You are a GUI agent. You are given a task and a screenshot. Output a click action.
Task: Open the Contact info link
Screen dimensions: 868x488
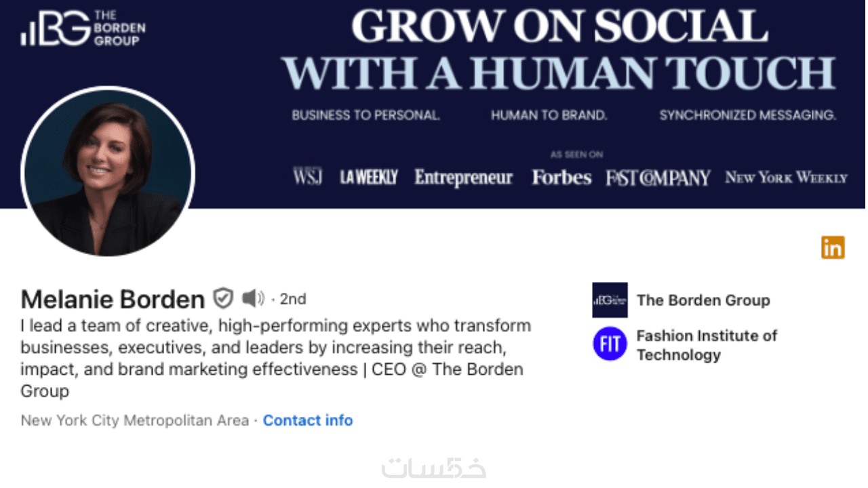[308, 420]
